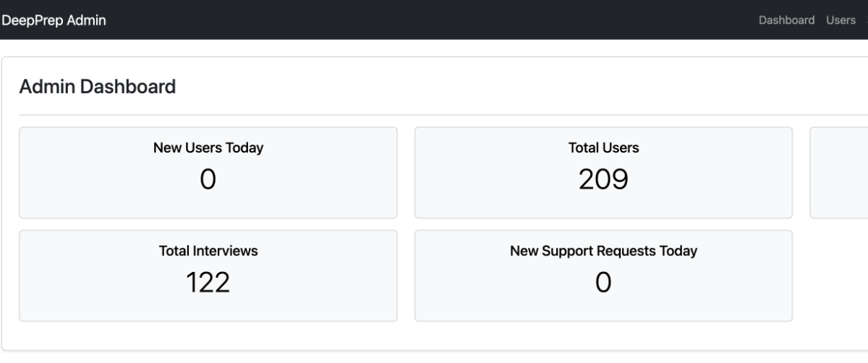This screenshot has height=363, width=868.
Task: Click the divider line below Admin Dashboard
Action: (434, 115)
